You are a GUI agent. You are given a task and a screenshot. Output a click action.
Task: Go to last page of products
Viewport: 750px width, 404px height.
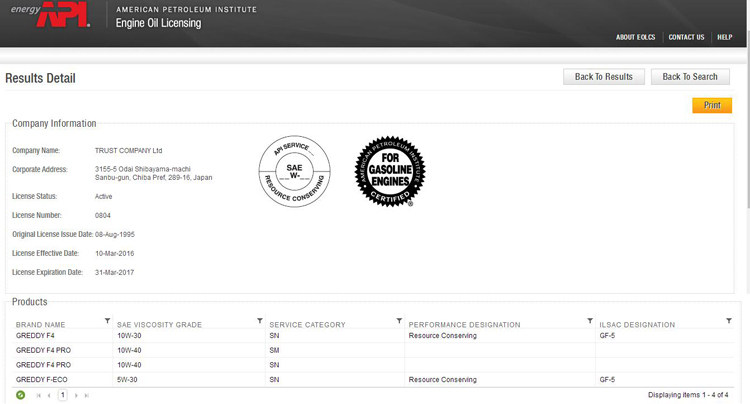tap(87, 395)
